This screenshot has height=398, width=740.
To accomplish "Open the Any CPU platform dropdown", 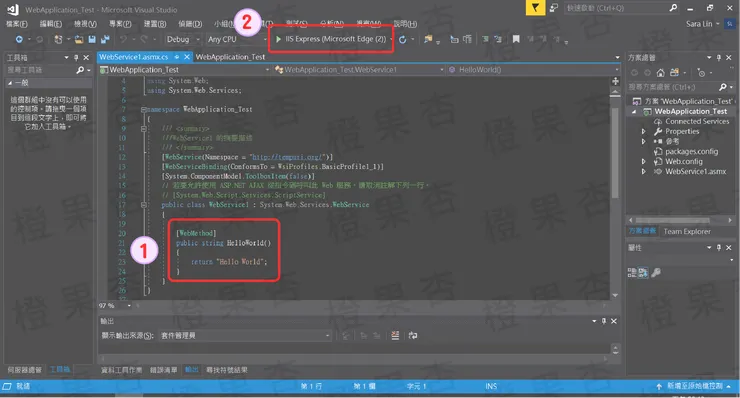I will 236,39.
